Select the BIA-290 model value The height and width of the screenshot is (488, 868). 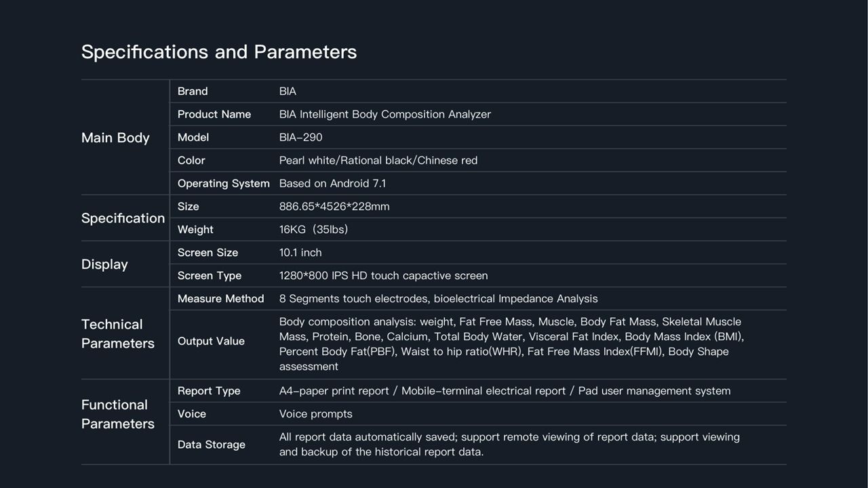pyautogui.click(x=300, y=138)
